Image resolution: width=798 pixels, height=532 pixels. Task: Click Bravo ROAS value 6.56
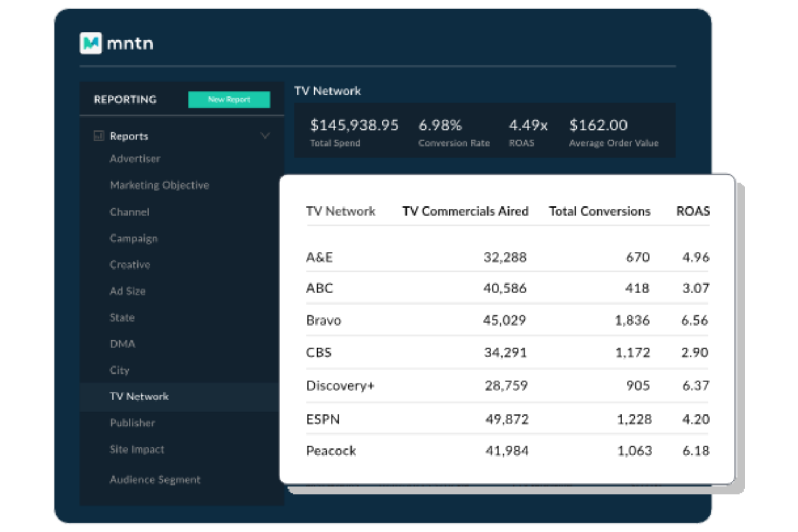pyautogui.click(x=694, y=320)
